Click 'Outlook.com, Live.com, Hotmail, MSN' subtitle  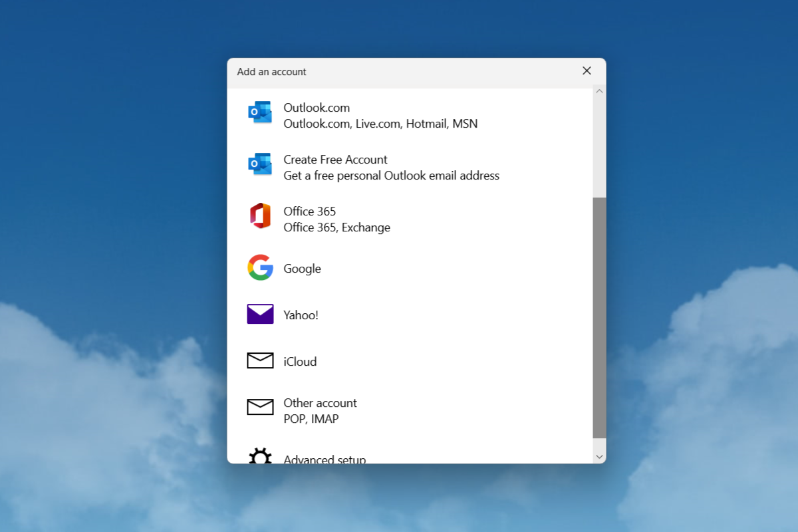coord(380,124)
